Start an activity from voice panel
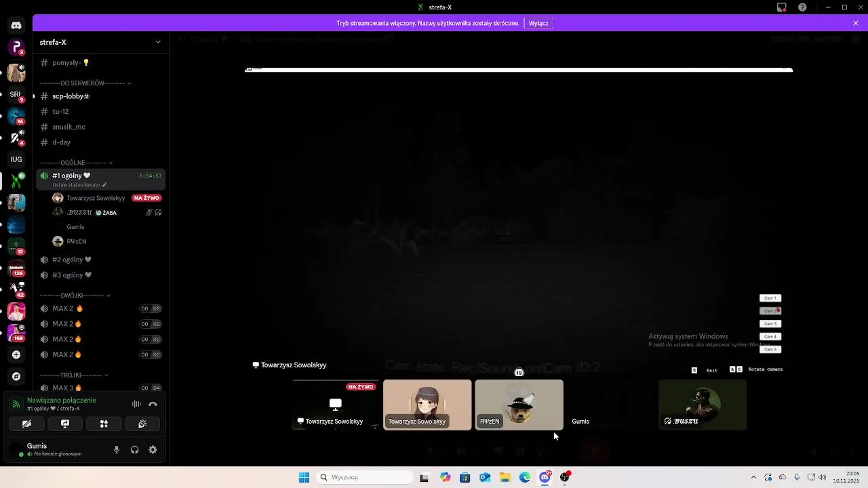 (x=104, y=424)
